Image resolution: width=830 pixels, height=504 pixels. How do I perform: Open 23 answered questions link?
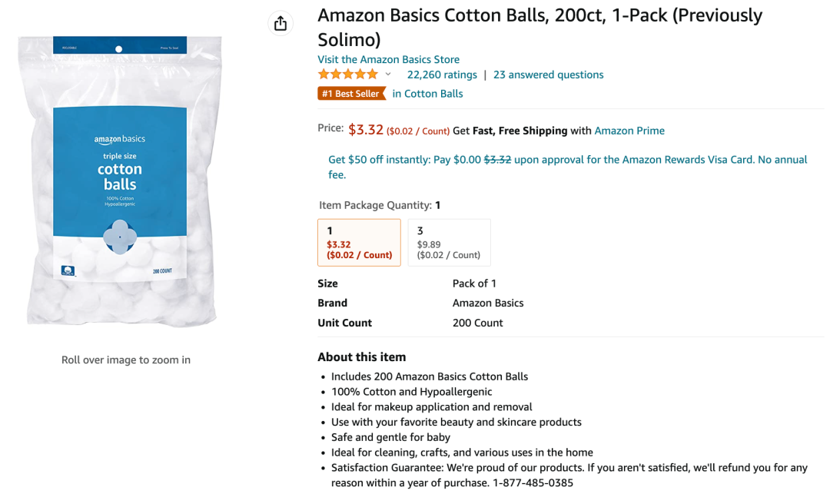(x=548, y=75)
